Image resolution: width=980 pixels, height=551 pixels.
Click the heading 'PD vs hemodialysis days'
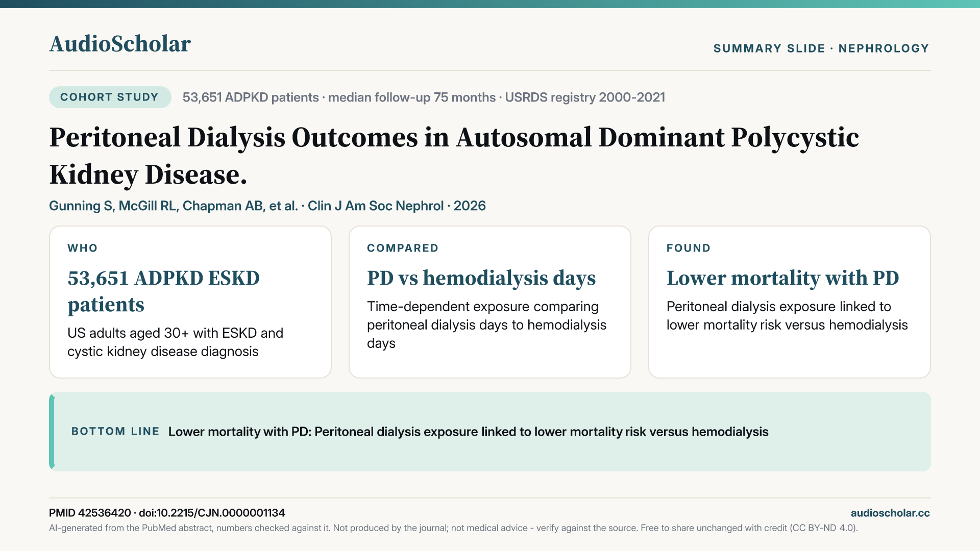(x=481, y=278)
